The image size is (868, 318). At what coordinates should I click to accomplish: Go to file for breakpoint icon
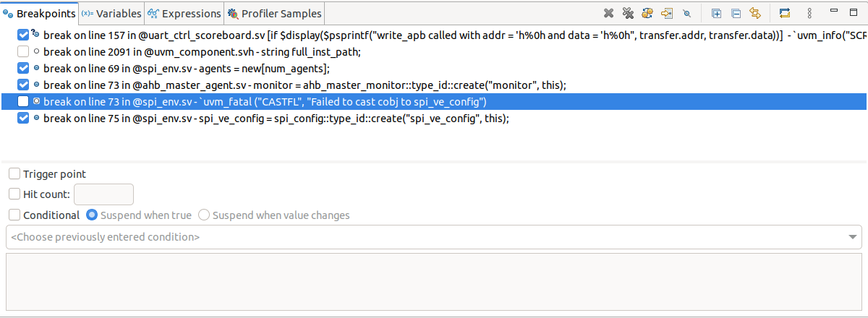[x=667, y=13]
